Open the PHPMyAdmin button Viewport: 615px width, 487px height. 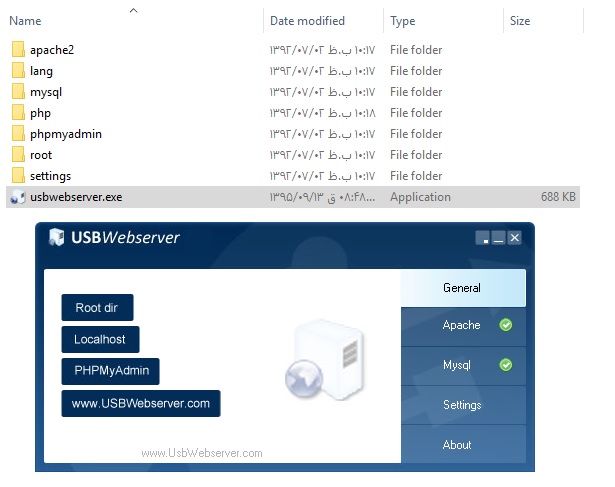click(x=110, y=371)
